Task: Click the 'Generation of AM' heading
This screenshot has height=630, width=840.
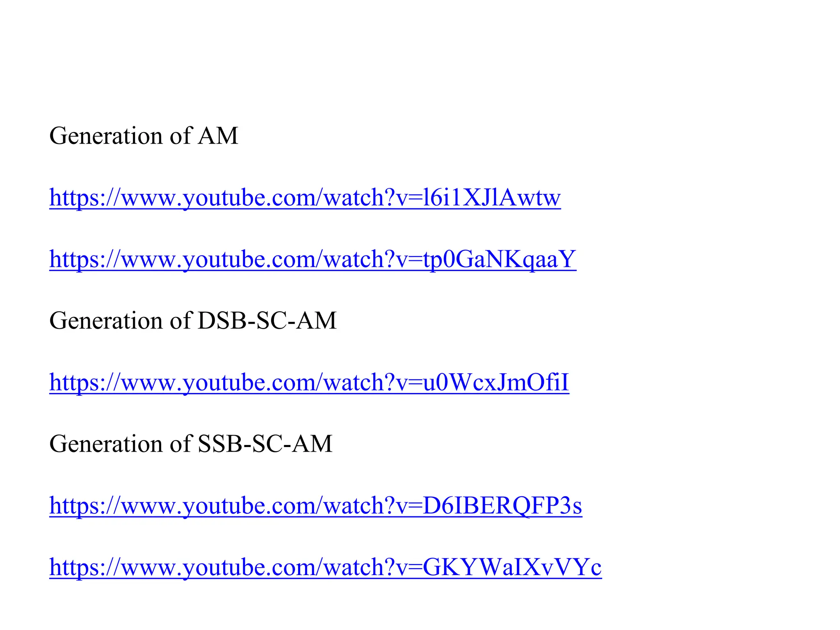Action: coord(144,136)
